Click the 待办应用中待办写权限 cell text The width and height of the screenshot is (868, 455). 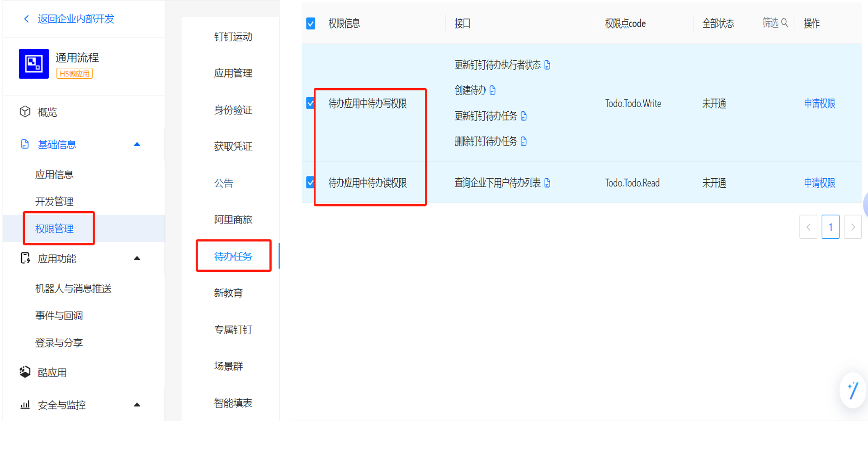click(x=368, y=104)
